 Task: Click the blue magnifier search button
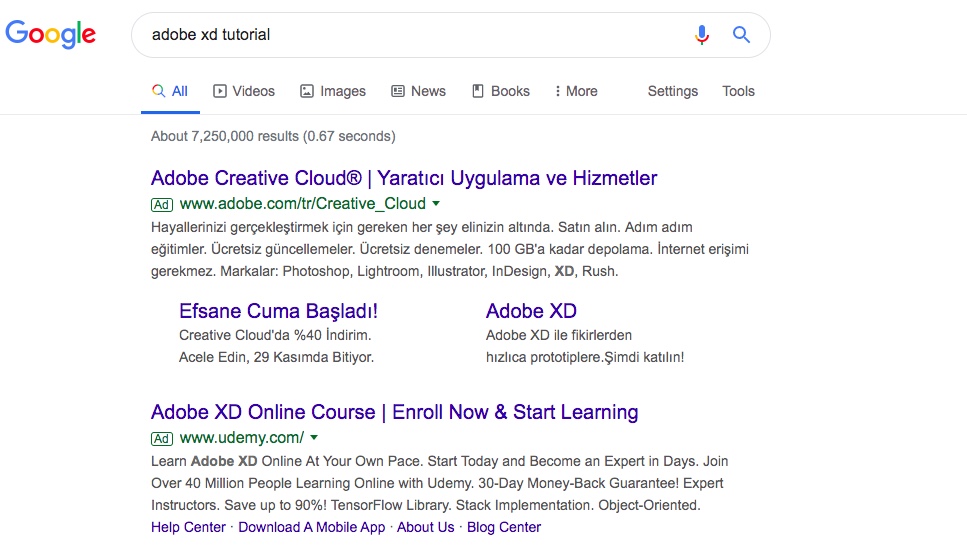click(x=741, y=35)
